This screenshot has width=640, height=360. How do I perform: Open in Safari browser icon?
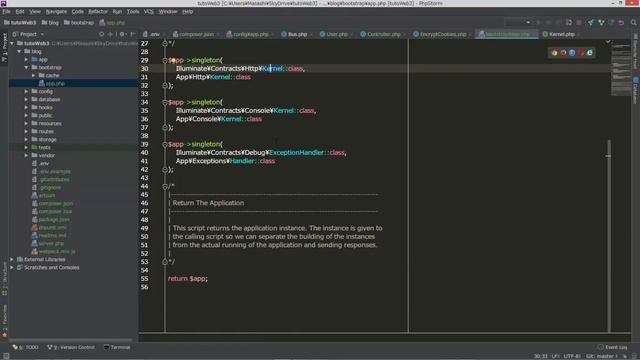coord(572,53)
